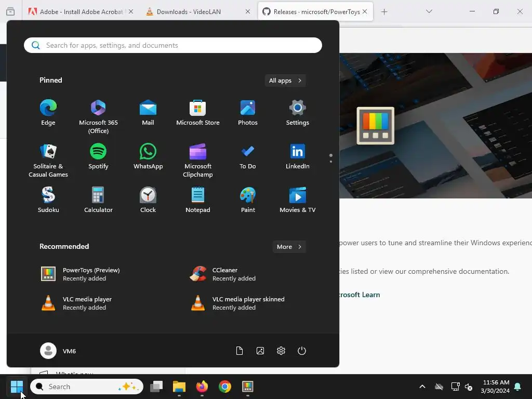The height and width of the screenshot is (399, 532).
Task: Open WhatsApp from Start menu
Action: 148,156
